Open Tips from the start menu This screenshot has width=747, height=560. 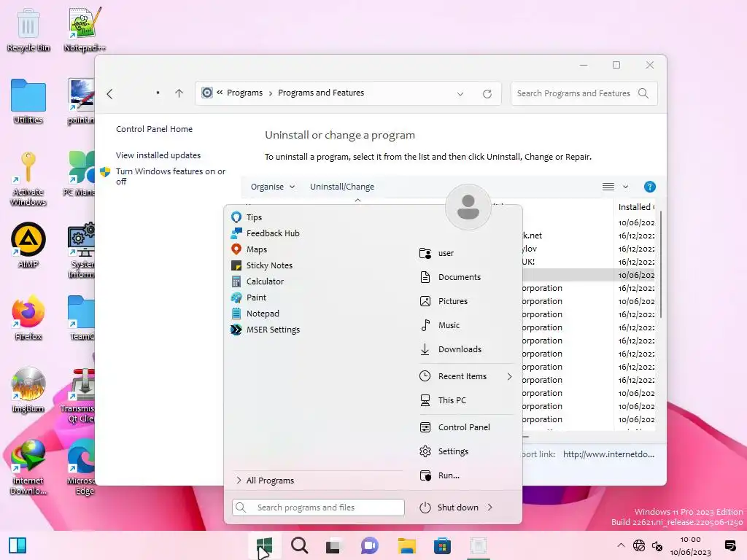tap(247, 217)
